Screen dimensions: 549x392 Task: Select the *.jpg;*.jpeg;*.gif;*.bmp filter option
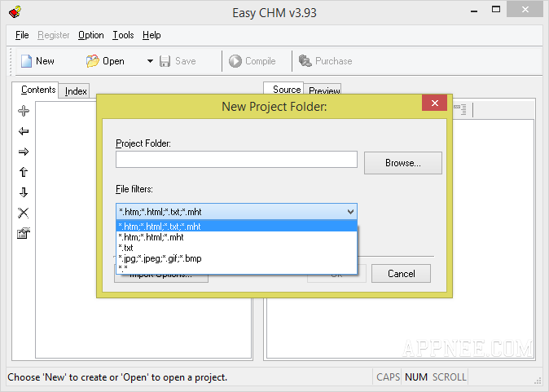pos(236,258)
